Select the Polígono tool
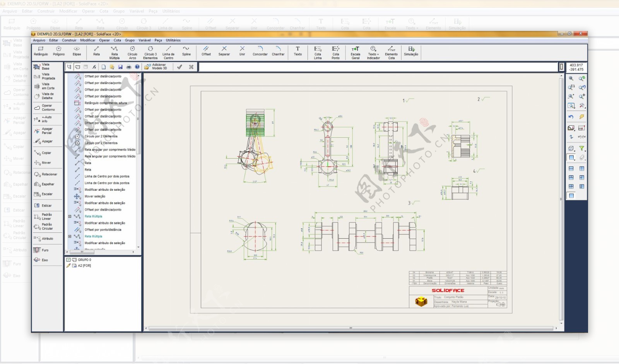The width and height of the screenshot is (619, 364). point(59,51)
